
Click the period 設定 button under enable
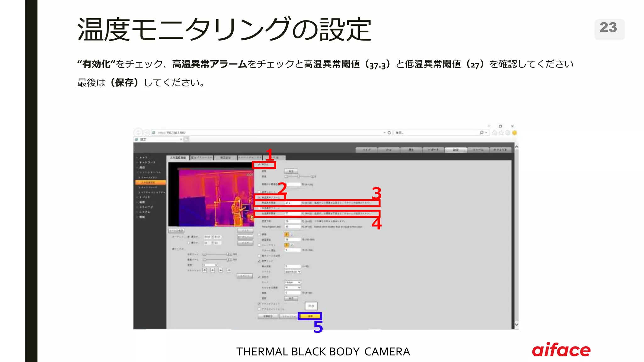click(x=291, y=171)
